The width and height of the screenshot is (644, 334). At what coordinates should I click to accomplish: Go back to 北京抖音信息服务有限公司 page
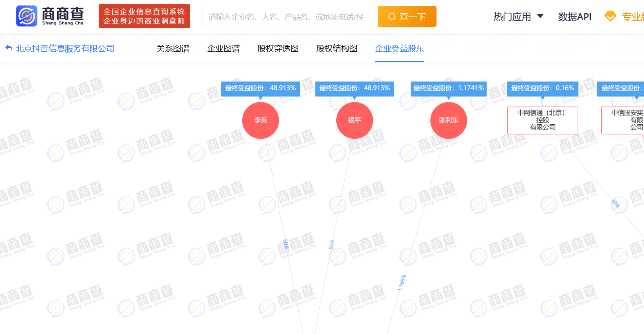click(65, 49)
